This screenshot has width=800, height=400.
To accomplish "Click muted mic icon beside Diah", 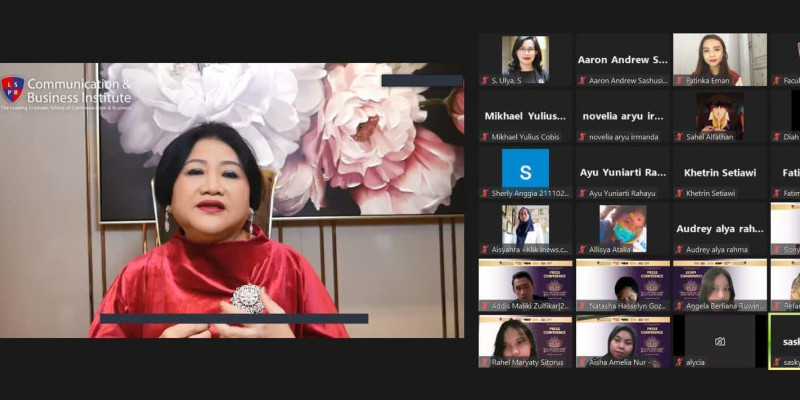I will [777, 137].
